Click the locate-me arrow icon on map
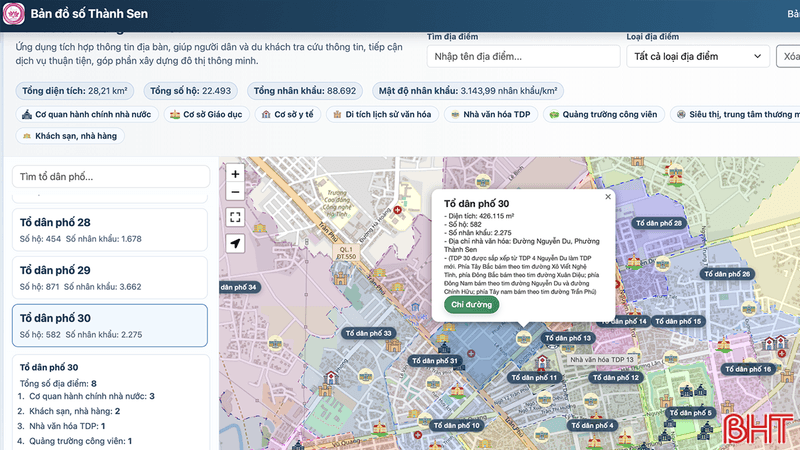The image size is (800, 450). pos(235,243)
